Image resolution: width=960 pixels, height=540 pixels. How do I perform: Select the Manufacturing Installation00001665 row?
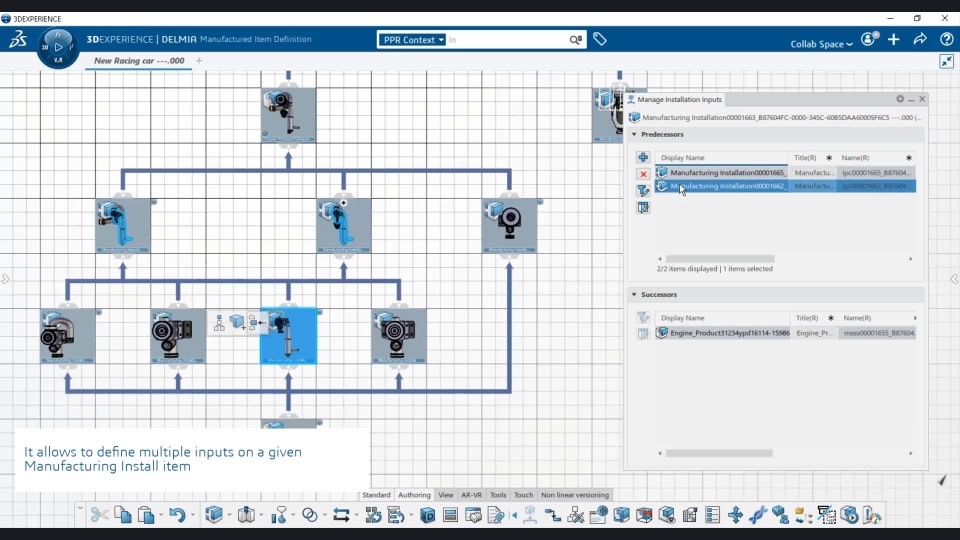coord(786,173)
